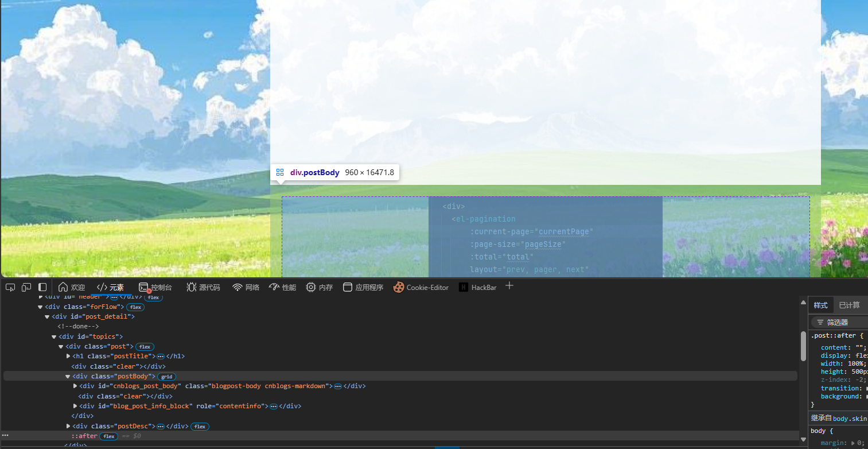Switch to the 元素 (Elements) tab
The image size is (868, 449).
(x=110, y=287)
